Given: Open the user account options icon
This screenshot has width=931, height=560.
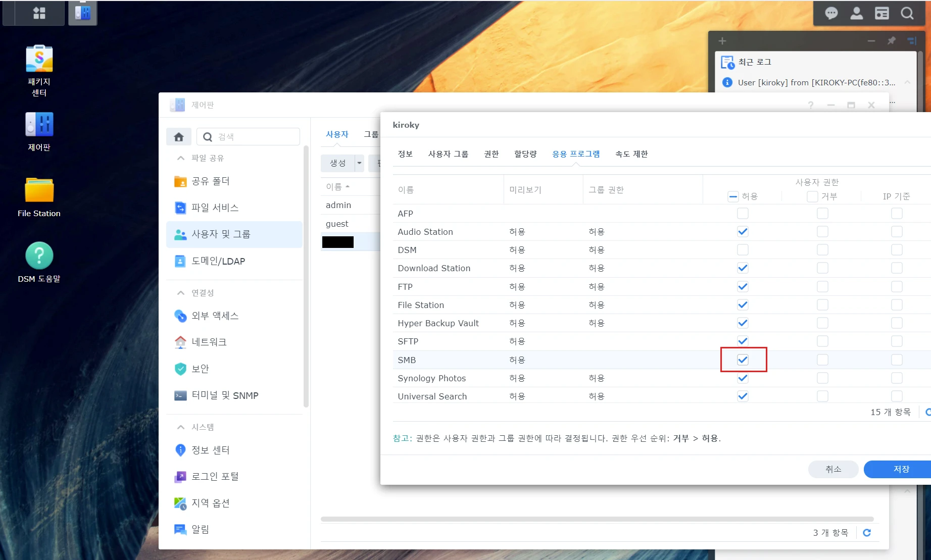Looking at the screenshot, I should [x=856, y=14].
